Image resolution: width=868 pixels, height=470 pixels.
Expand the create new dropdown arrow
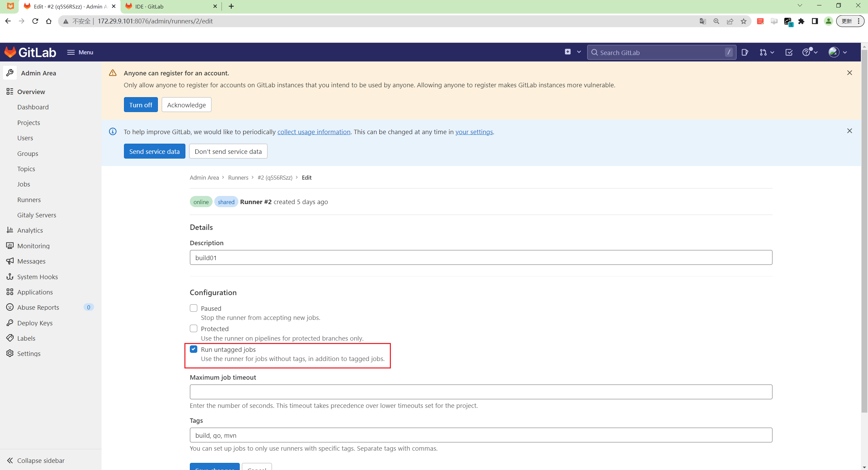coord(579,52)
